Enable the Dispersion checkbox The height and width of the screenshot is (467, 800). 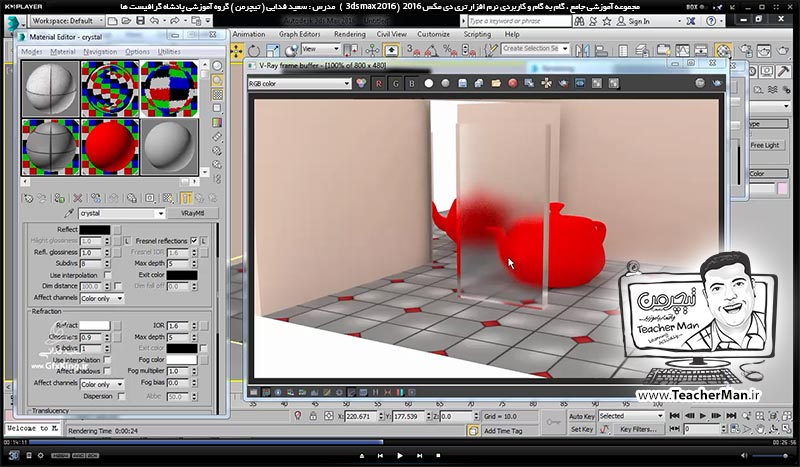(121, 396)
